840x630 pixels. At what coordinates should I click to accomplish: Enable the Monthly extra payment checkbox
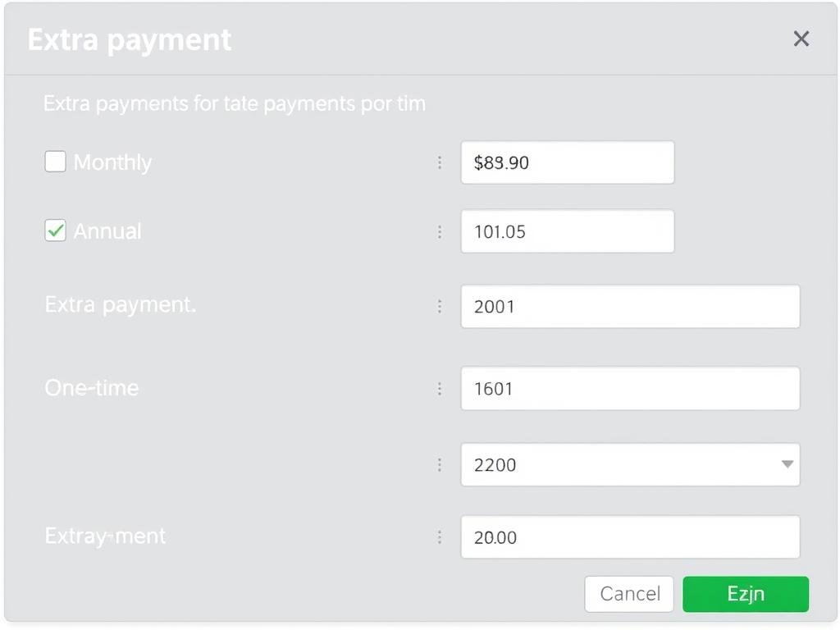pyautogui.click(x=55, y=162)
